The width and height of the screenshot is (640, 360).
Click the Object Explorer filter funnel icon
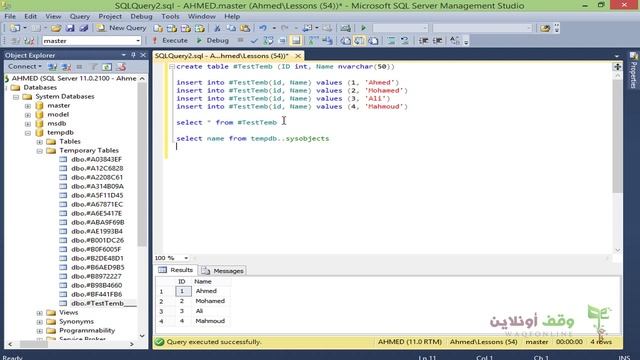coord(93,67)
